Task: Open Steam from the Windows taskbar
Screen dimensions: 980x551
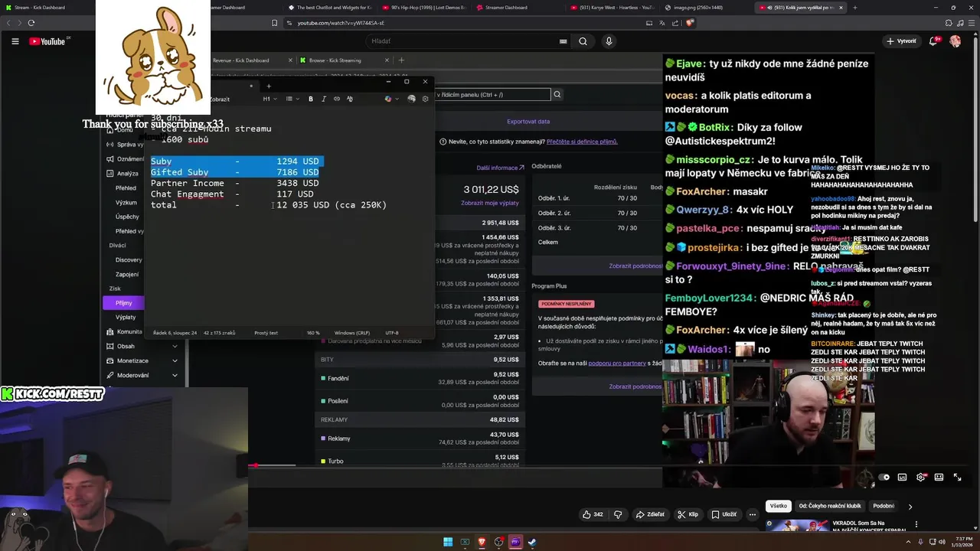Action: click(x=532, y=542)
